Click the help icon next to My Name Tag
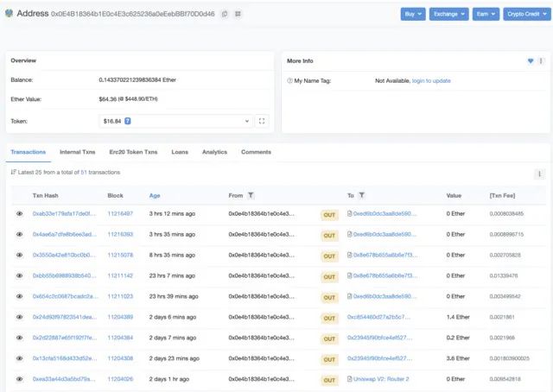The width and height of the screenshot is (553, 392). (289, 80)
